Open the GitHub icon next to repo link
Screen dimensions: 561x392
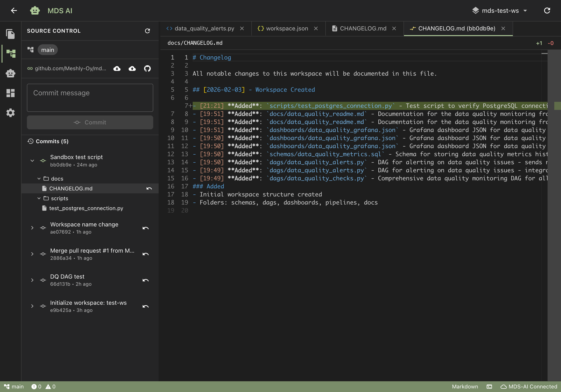[147, 69]
